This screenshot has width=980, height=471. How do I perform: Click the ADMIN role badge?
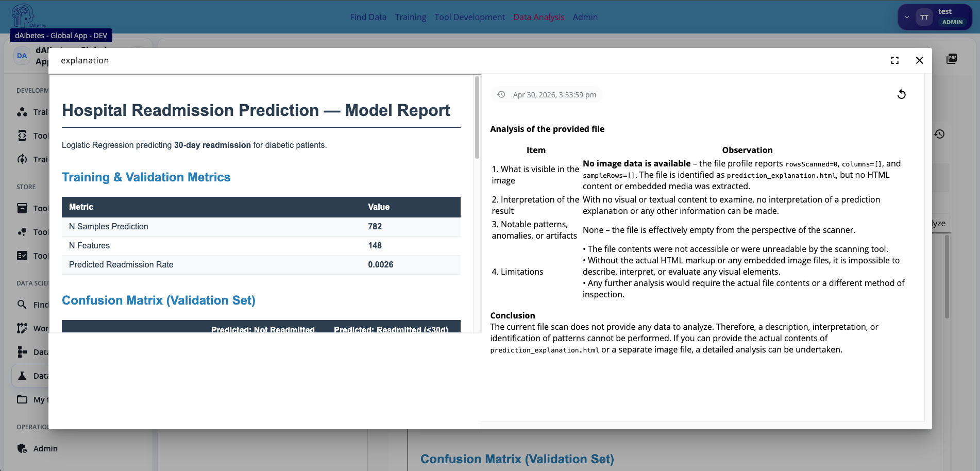click(x=952, y=22)
